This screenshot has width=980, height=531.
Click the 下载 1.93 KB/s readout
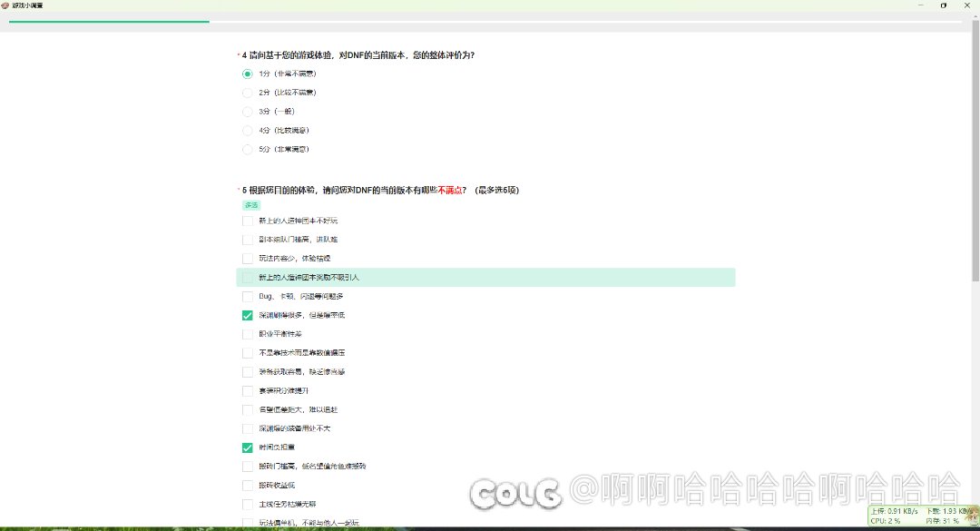tap(948, 511)
